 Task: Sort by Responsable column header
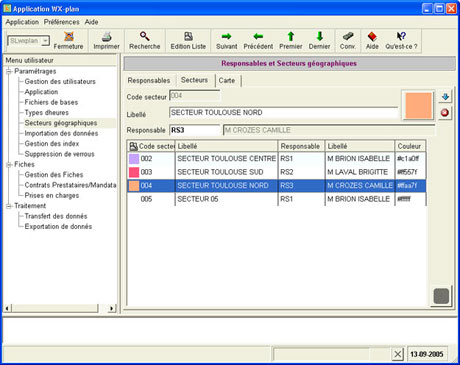301,146
